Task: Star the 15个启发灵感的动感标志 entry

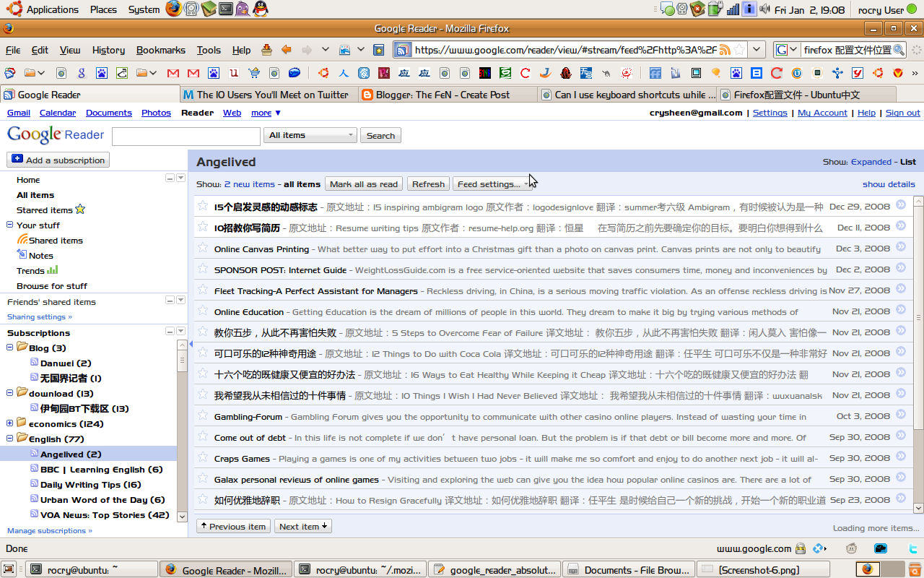Action: tap(203, 206)
